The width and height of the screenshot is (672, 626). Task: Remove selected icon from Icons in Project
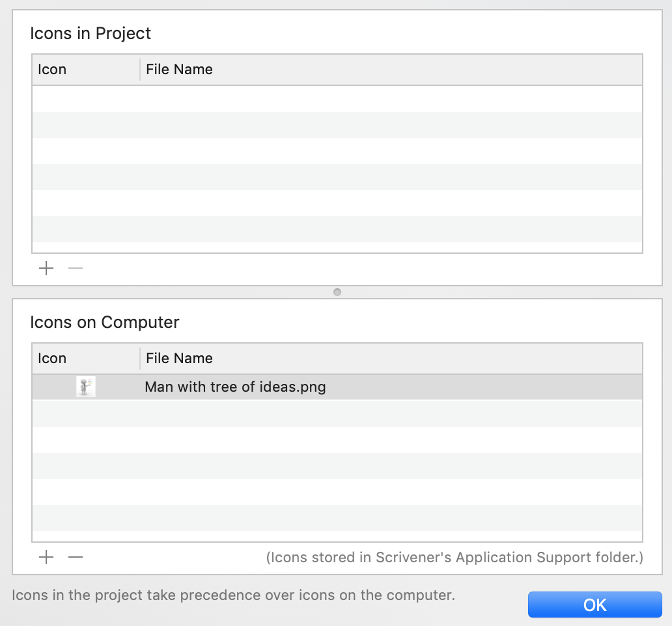(x=76, y=269)
